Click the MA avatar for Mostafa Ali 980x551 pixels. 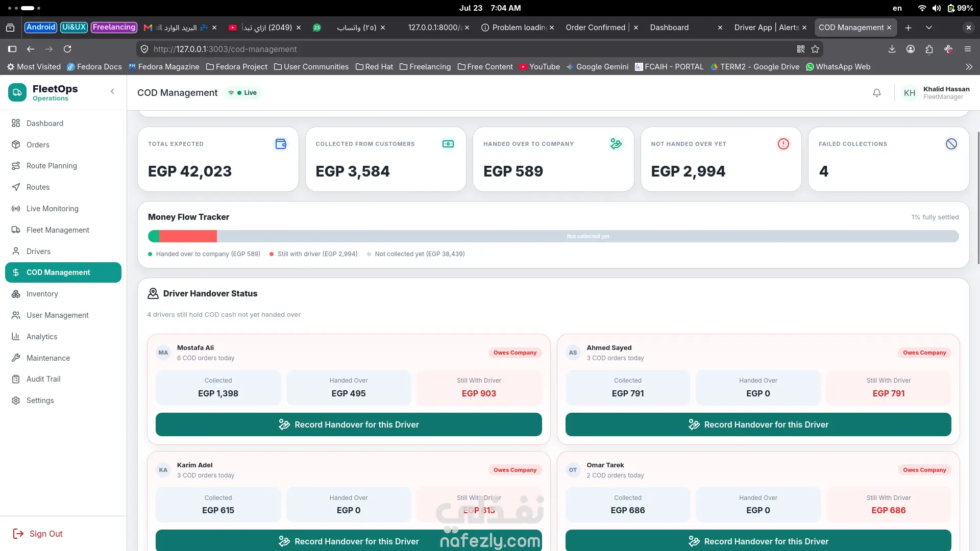pos(163,353)
